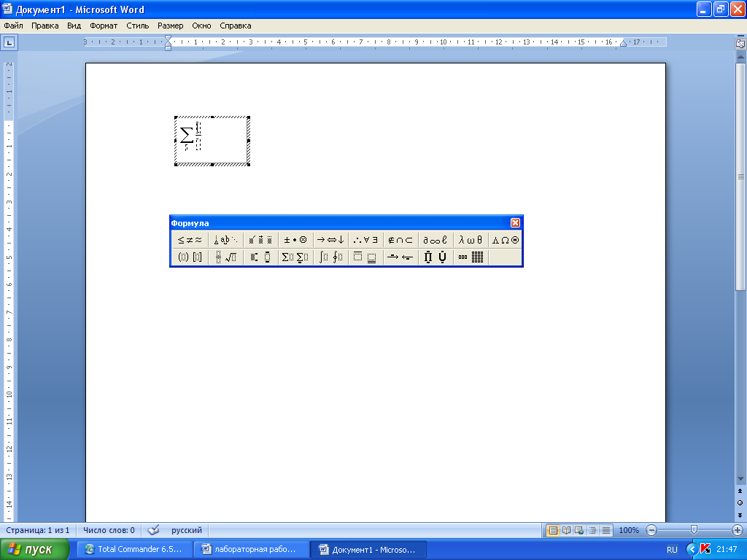Open the labeled arrow templates palette
Screen dimensions: 747x560
pyautogui.click(x=400, y=257)
